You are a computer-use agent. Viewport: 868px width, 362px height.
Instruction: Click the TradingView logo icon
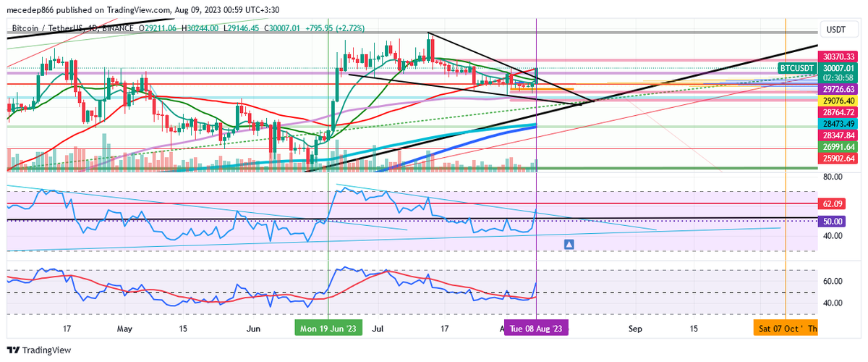pos(13,350)
